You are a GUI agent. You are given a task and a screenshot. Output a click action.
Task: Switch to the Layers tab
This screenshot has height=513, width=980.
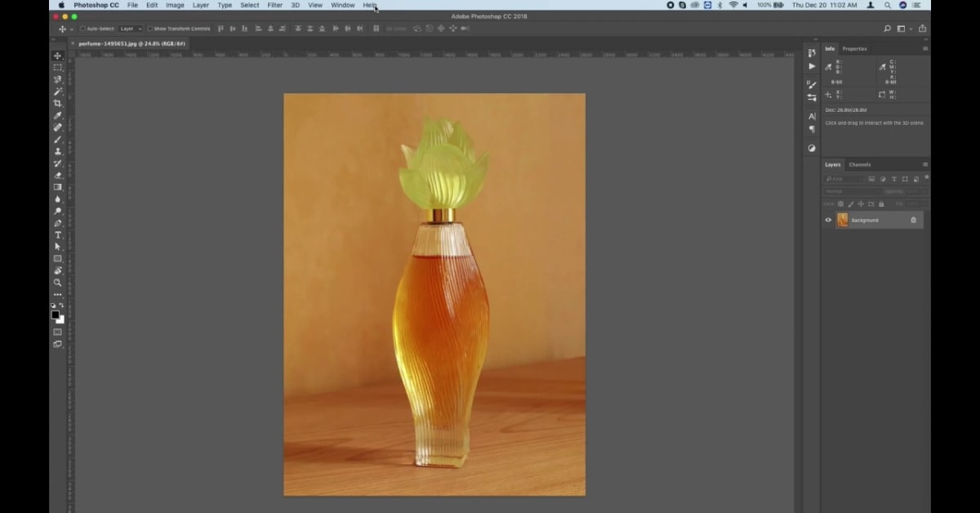[832, 164]
